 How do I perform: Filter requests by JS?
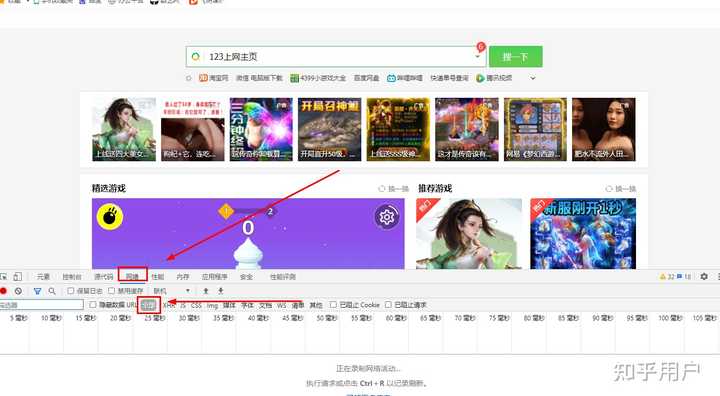point(183,305)
